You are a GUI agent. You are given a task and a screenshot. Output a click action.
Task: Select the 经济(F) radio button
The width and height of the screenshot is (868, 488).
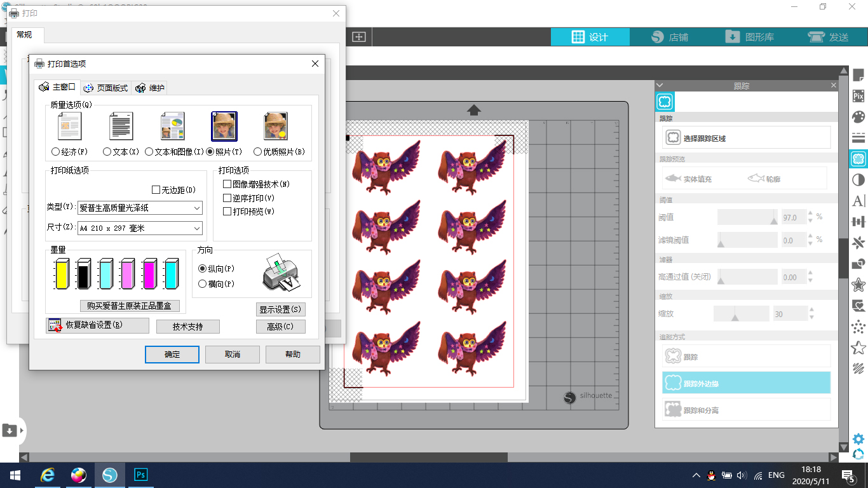pyautogui.click(x=55, y=152)
